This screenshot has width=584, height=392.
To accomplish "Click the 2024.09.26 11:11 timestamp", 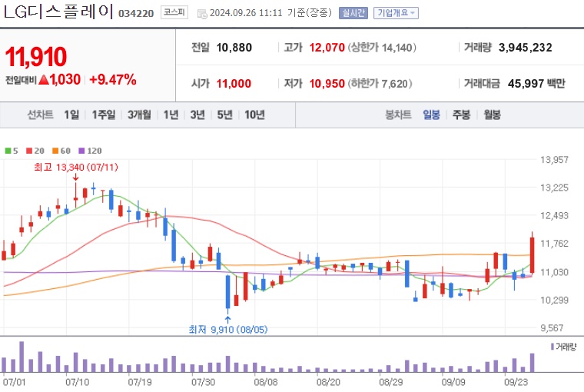I will (246, 13).
